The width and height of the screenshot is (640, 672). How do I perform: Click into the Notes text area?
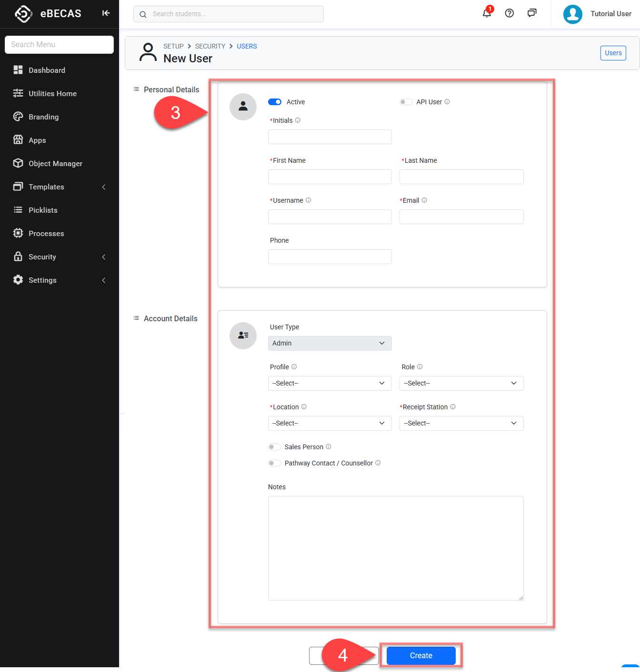click(x=395, y=548)
